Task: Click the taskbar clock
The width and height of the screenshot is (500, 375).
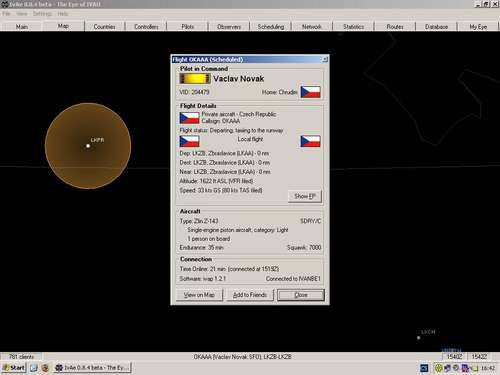Action: [x=488, y=368]
